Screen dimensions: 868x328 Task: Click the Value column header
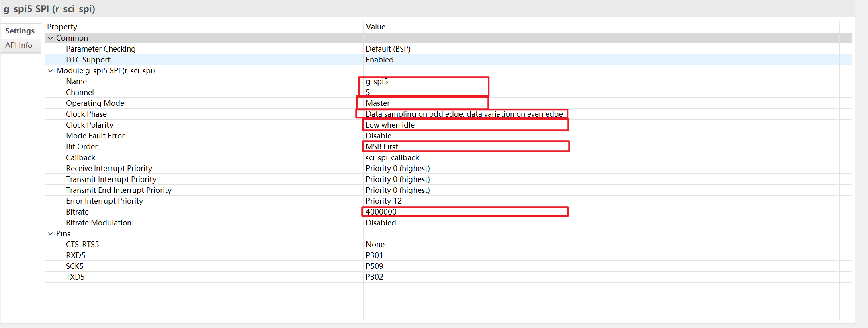tap(376, 27)
